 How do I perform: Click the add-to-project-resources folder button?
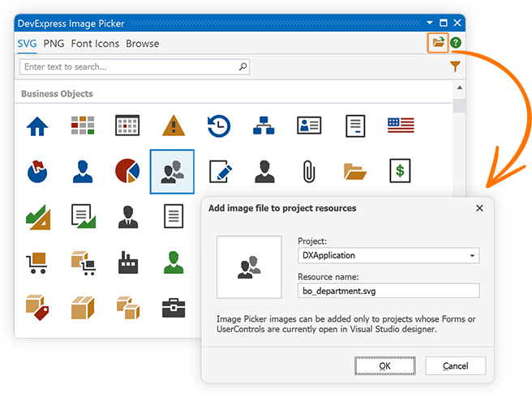point(438,42)
